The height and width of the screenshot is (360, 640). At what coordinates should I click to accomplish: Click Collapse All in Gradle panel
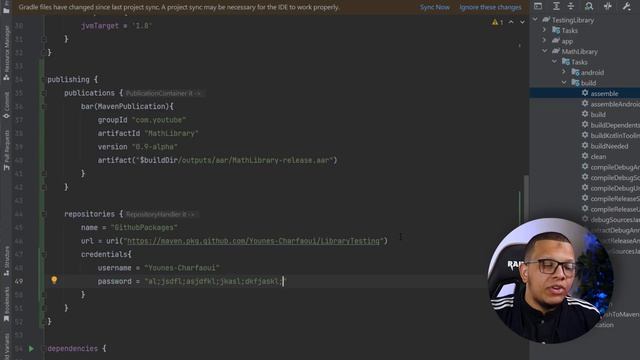point(571,6)
